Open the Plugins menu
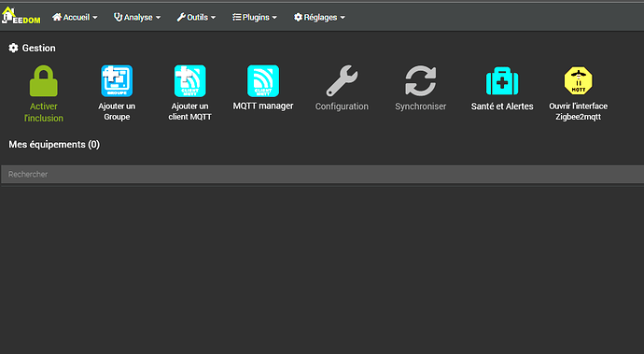Viewport: 644px width, 354px height. point(255,17)
